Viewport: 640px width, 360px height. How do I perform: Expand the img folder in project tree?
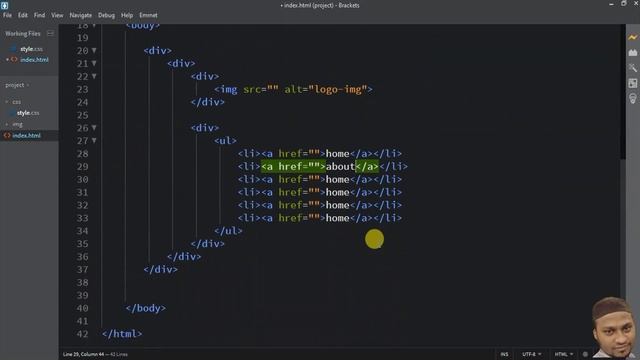click(7, 124)
